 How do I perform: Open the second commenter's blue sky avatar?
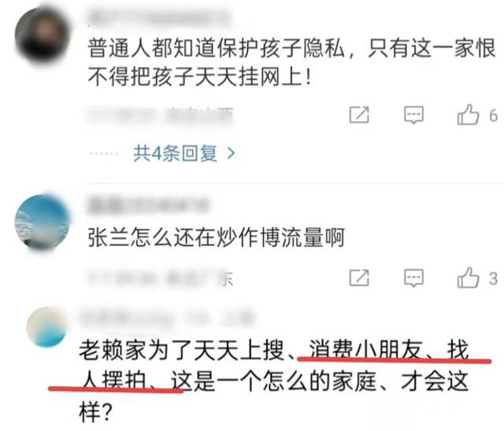[43, 222]
